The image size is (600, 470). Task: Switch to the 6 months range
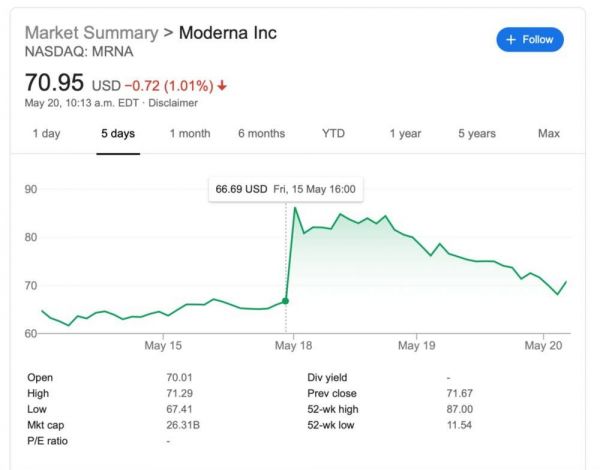(261, 133)
